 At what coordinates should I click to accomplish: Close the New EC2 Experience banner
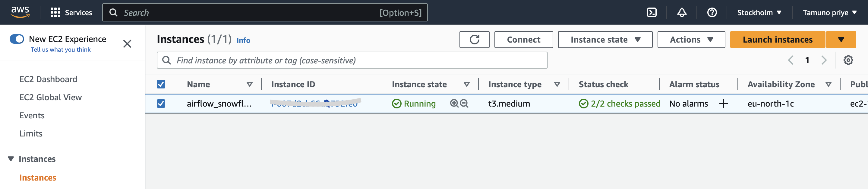point(127,43)
